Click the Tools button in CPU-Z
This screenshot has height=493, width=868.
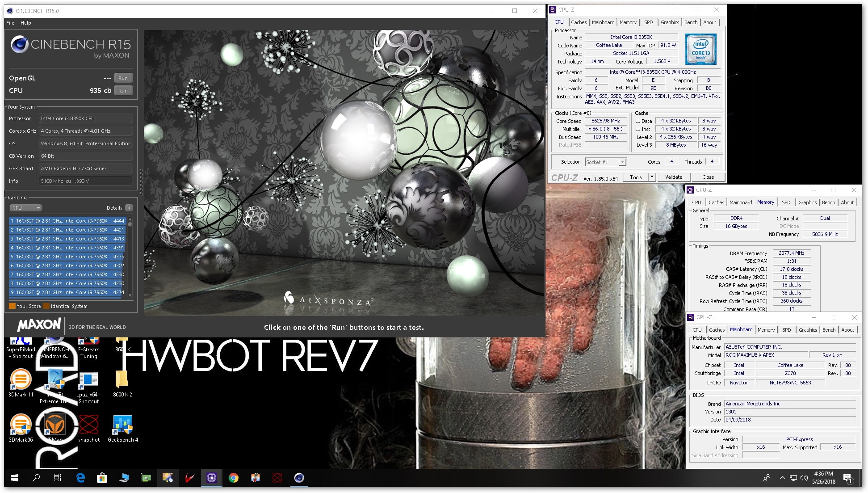click(x=636, y=177)
